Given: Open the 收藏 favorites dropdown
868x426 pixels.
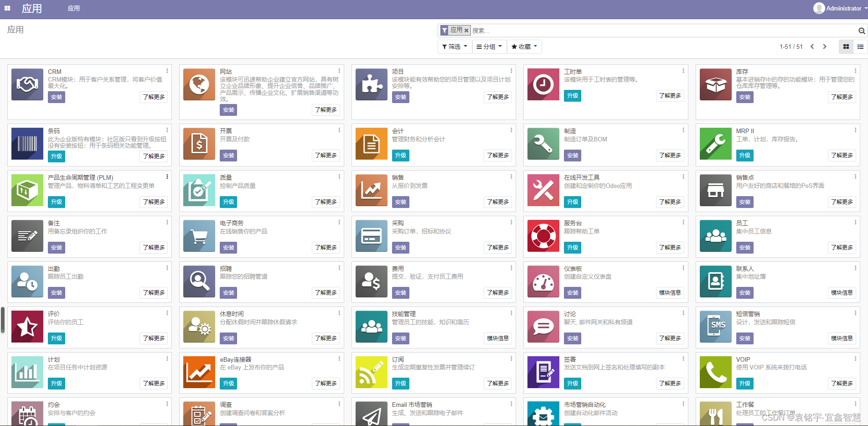Looking at the screenshot, I should 524,47.
